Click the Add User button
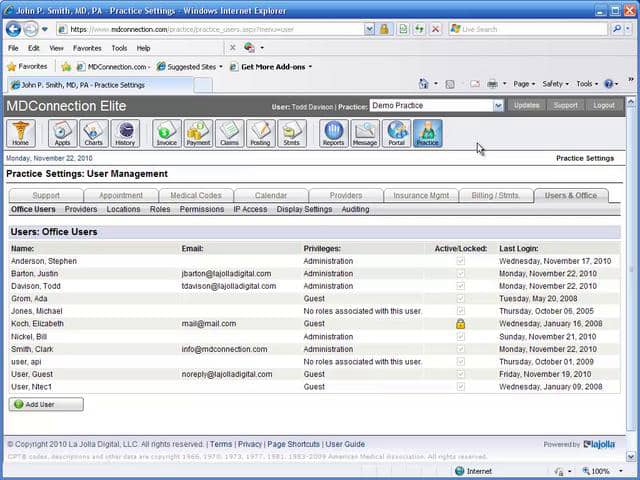 coord(46,404)
